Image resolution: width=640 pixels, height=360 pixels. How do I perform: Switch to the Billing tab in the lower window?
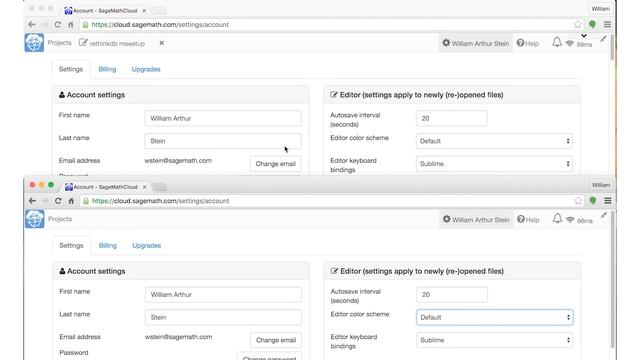click(108, 245)
